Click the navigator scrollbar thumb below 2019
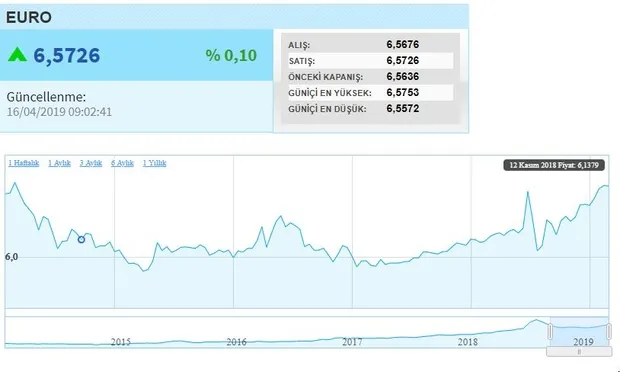The image size is (620, 372). click(x=579, y=351)
